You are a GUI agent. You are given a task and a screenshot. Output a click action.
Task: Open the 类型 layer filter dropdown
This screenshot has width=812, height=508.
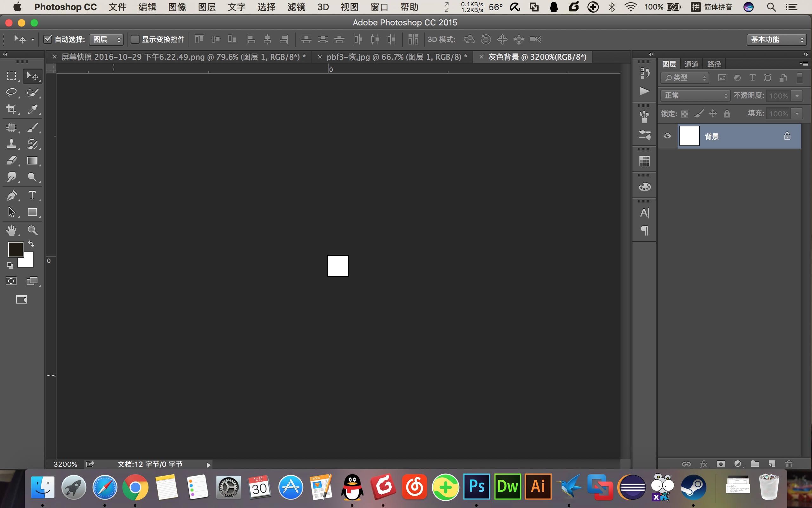coord(685,78)
